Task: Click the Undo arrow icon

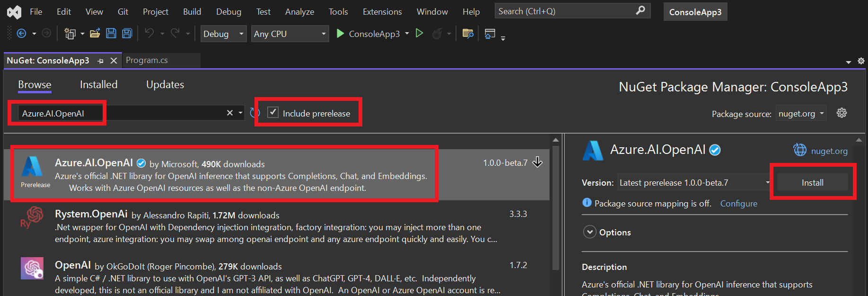Action: pos(149,33)
